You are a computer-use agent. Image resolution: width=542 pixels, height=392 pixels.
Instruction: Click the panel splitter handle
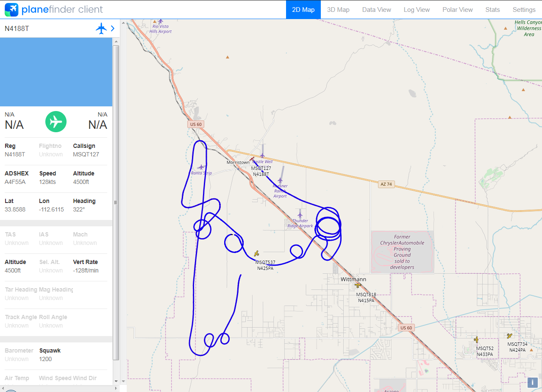(115, 203)
